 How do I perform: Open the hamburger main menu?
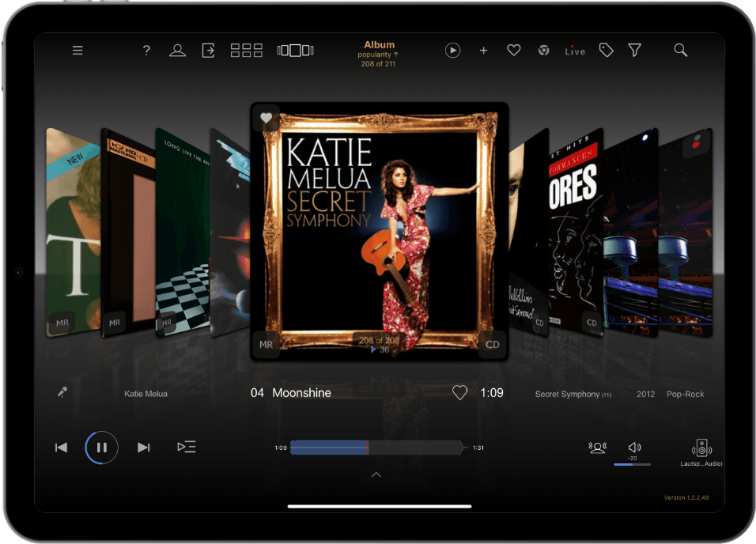click(x=77, y=50)
